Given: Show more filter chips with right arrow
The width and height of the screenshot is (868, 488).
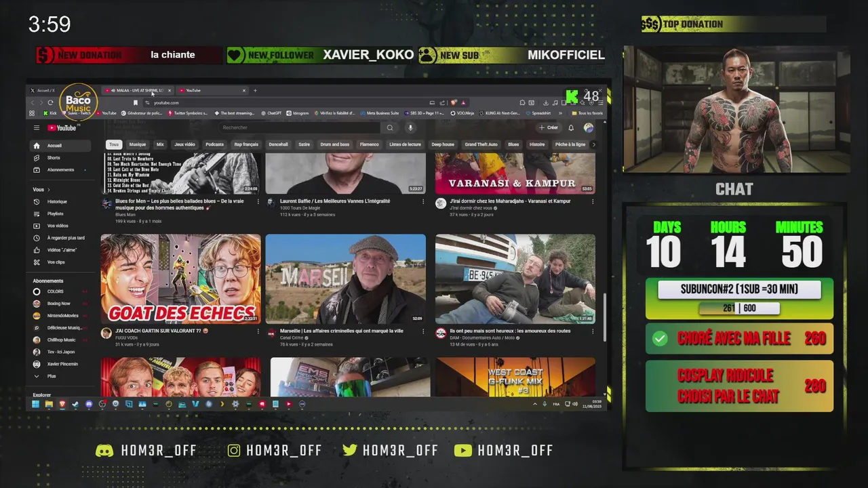Looking at the screenshot, I should click(593, 144).
